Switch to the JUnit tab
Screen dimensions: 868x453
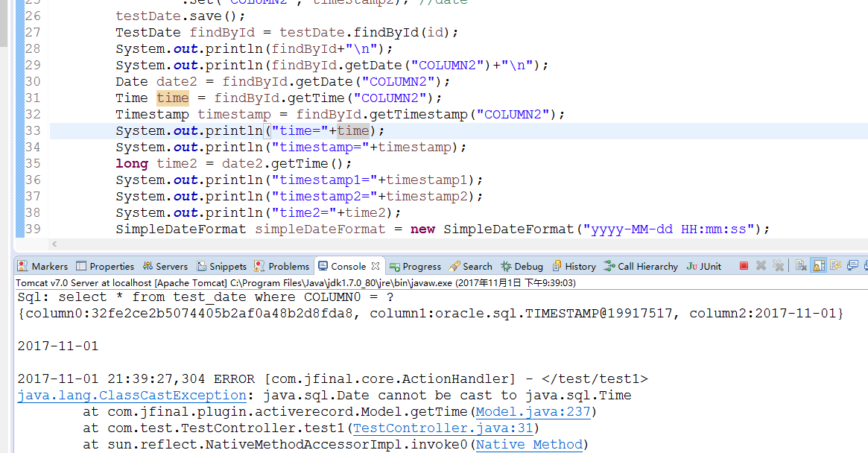pos(704,266)
